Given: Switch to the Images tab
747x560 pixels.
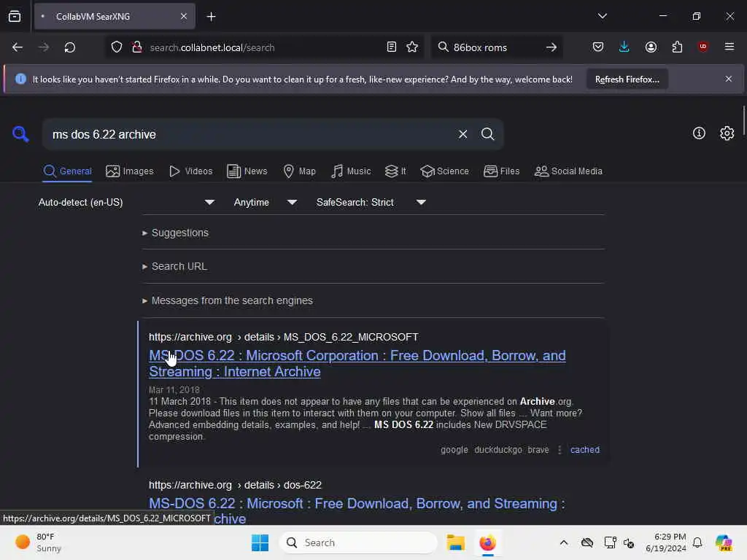Looking at the screenshot, I should [x=130, y=171].
